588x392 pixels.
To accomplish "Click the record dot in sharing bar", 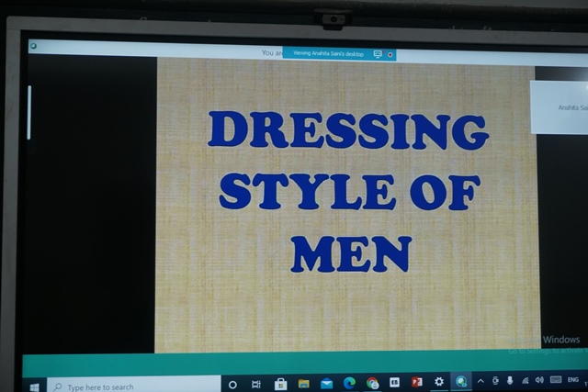I will [390, 54].
